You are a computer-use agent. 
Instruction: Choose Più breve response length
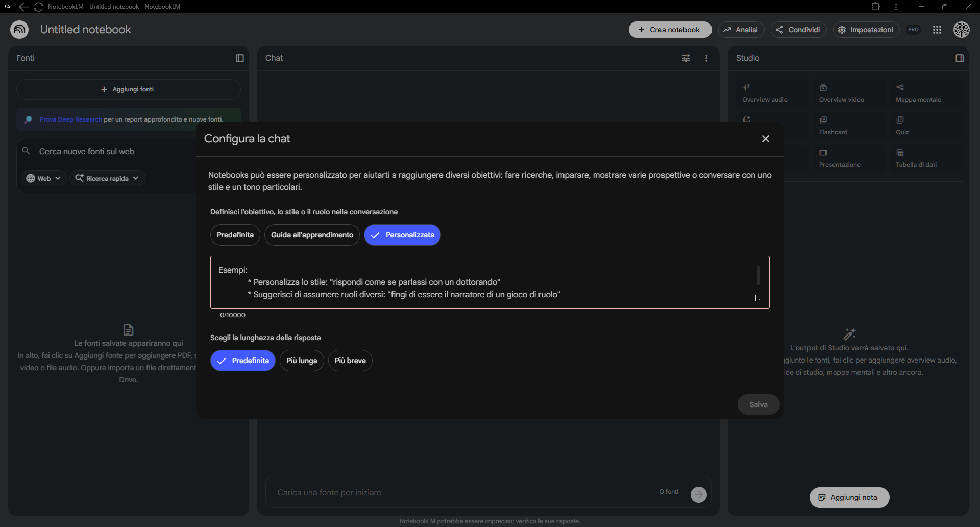click(350, 361)
